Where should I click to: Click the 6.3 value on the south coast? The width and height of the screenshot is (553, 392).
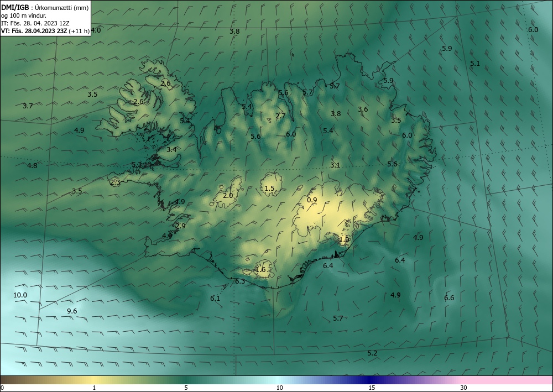240,281
